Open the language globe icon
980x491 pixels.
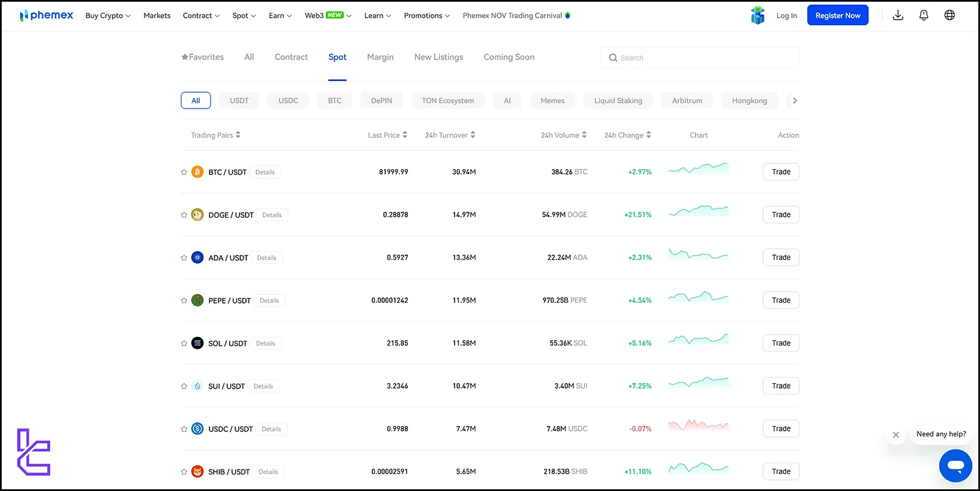click(x=949, y=15)
